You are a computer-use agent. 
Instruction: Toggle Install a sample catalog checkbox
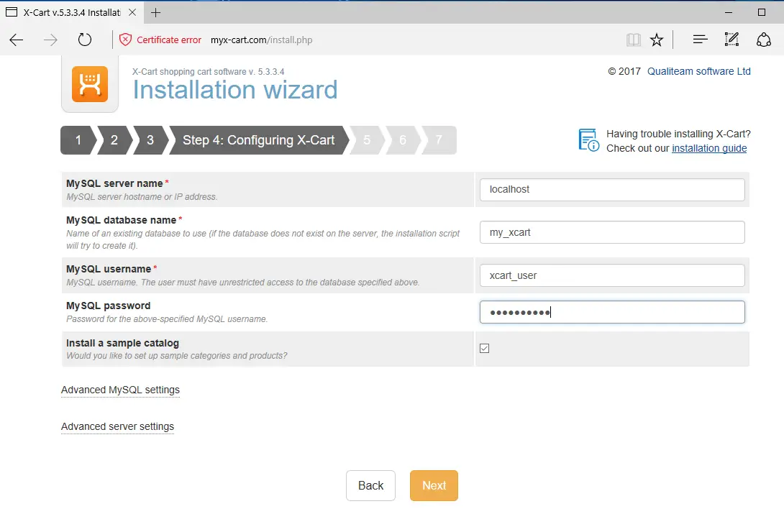[485, 348]
